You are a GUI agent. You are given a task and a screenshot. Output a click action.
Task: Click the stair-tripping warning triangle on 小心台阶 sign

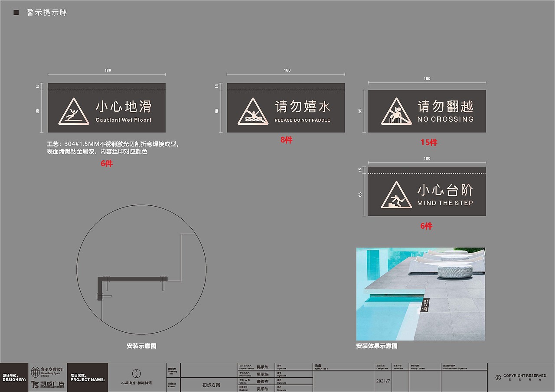[x=396, y=195]
